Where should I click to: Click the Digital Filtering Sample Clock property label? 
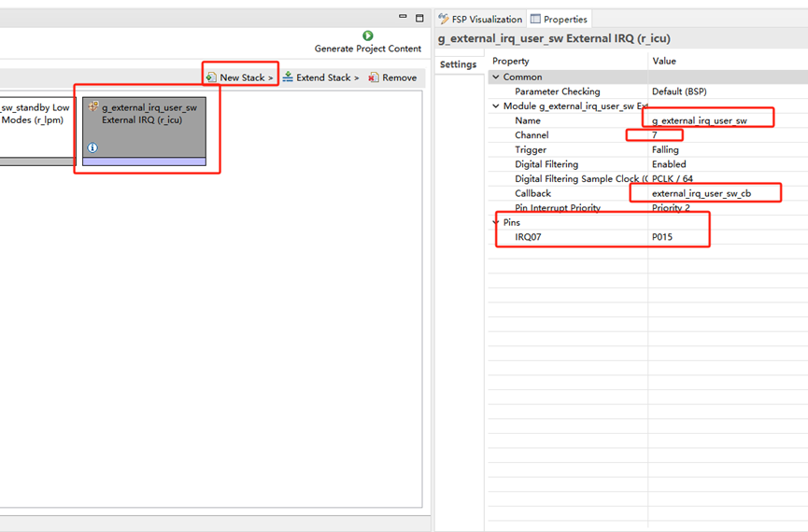point(581,178)
